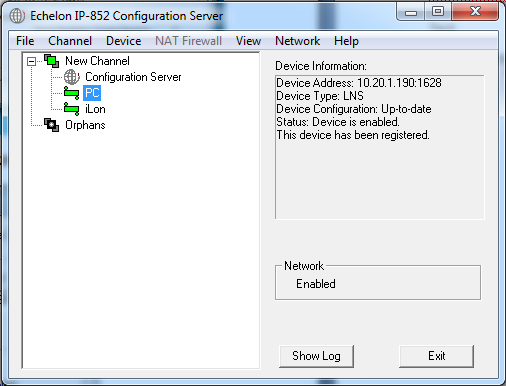Click the Orphans channel icon
Viewport: 506px width, 386px height.
point(52,125)
